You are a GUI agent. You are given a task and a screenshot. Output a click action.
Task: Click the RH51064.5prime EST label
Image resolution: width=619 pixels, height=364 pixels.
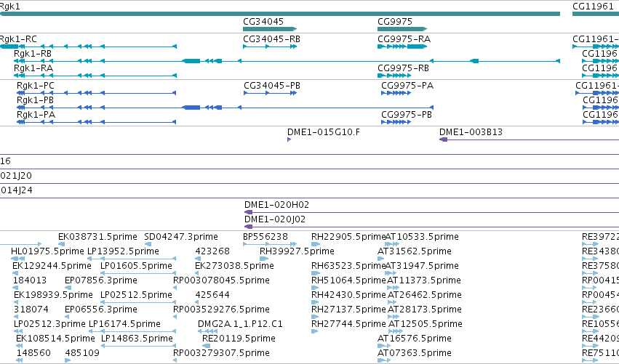[x=348, y=280]
